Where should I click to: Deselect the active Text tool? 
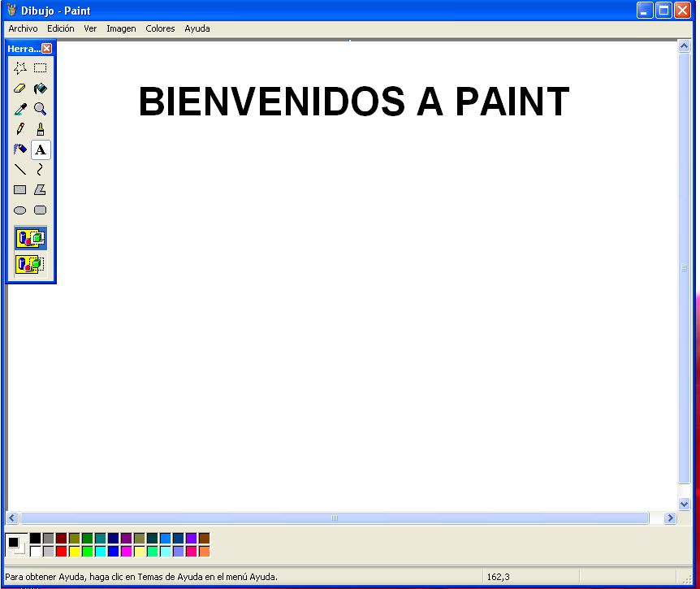[x=41, y=149]
